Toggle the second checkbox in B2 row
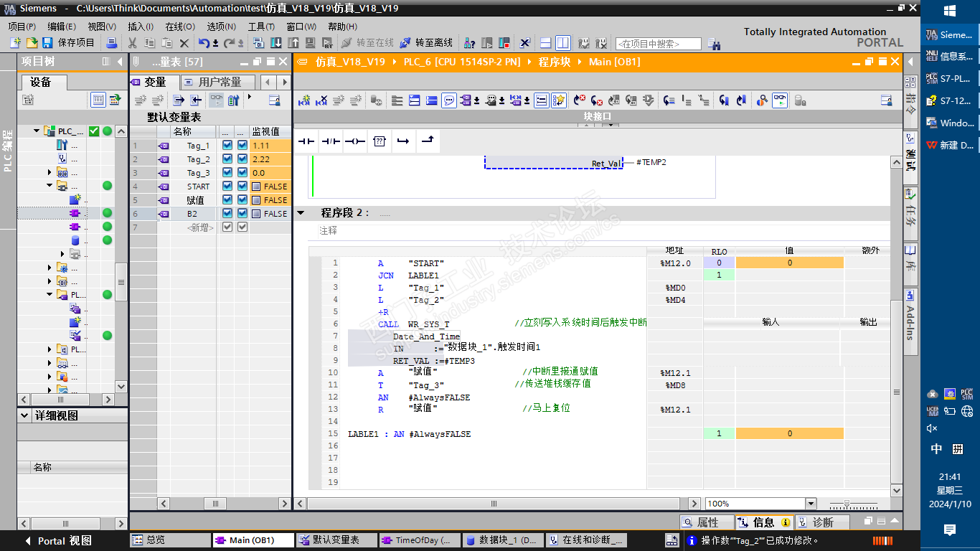Image resolution: width=980 pixels, height=551 pixels. (242, 214)
